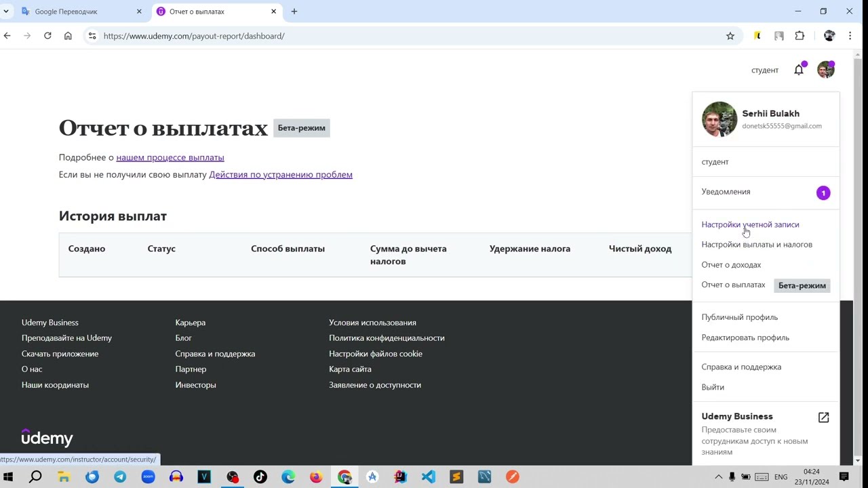Click the Чистый доход column header
This screenshot has width=868, height=488.
640,249
